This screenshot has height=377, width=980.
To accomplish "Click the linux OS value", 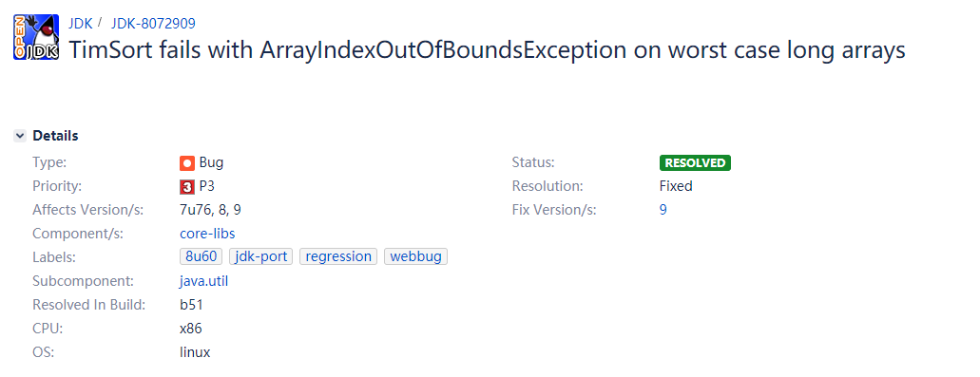I will (195, 352).
